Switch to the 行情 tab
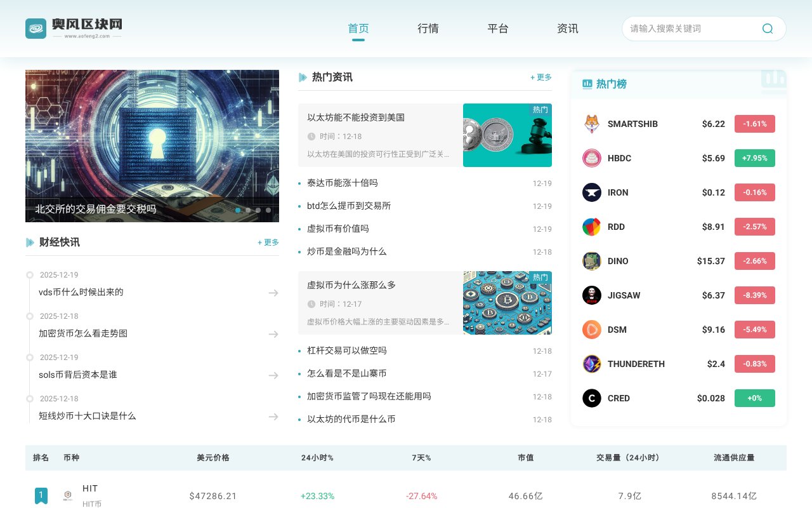The width and height of the screenshot is (812, 508). (x=428, y=29)
